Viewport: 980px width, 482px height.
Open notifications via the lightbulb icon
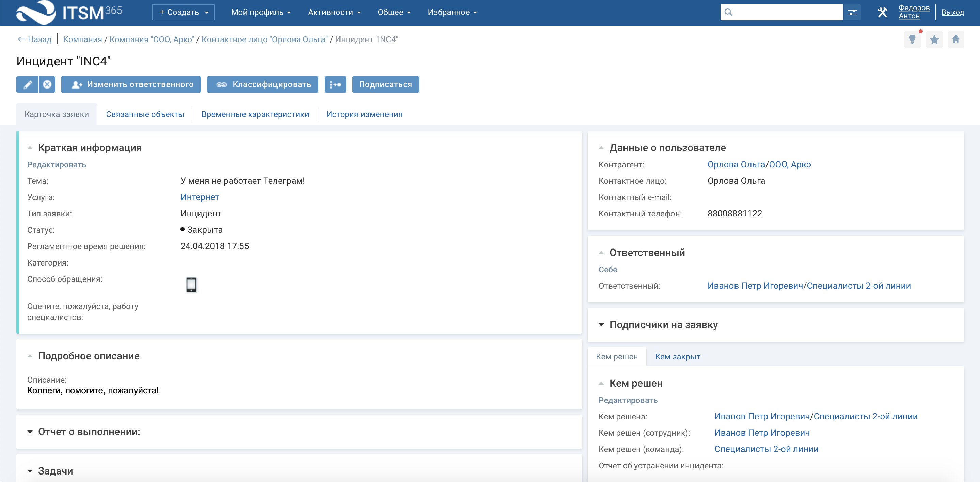point(913,39)
